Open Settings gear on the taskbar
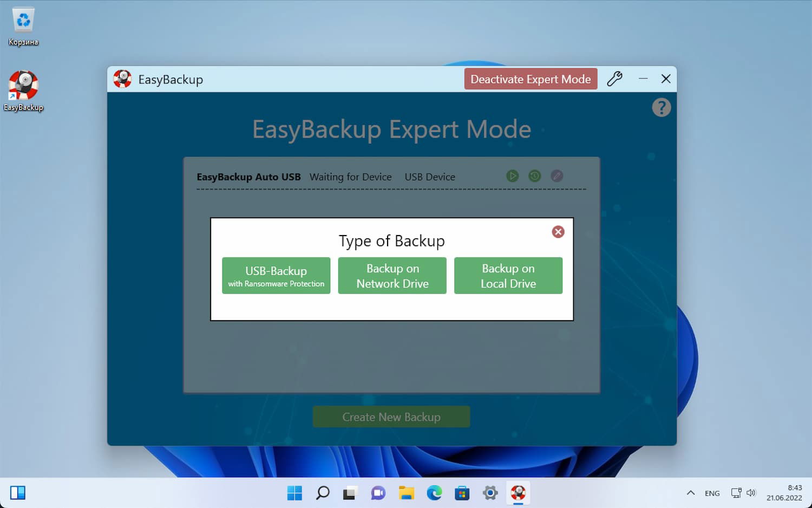Viewport: 812px width, 508px height. (490, 493)
